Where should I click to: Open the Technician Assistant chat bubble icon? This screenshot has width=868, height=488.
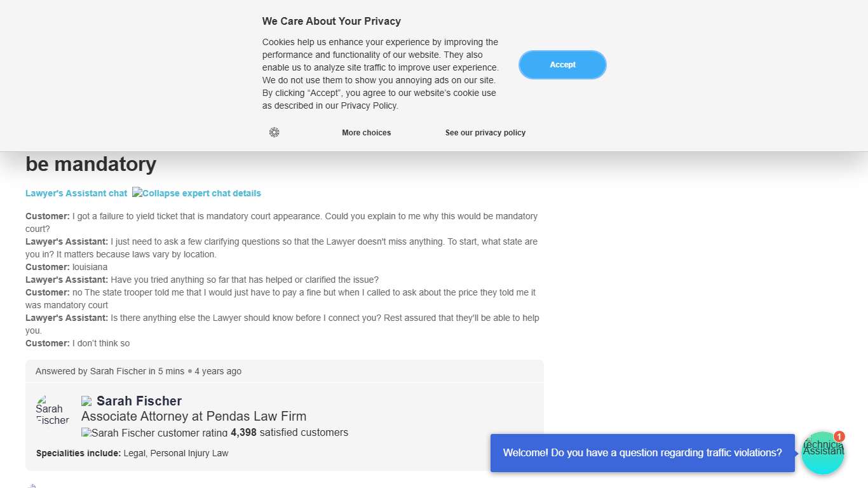[822, 454]
